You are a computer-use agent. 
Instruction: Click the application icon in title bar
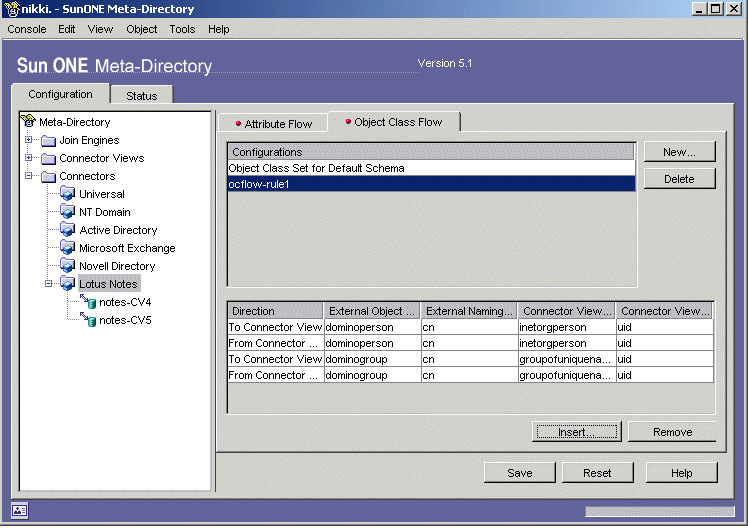click(11, 9)
